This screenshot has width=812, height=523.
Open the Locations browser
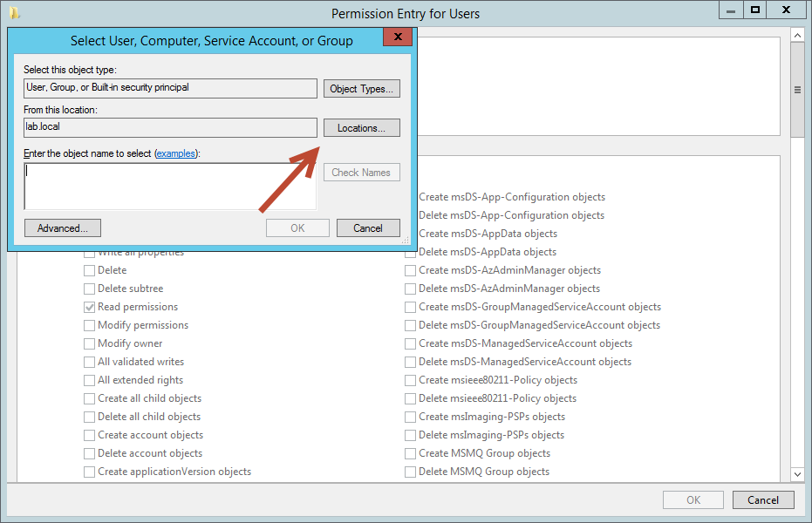coord(361,128)
